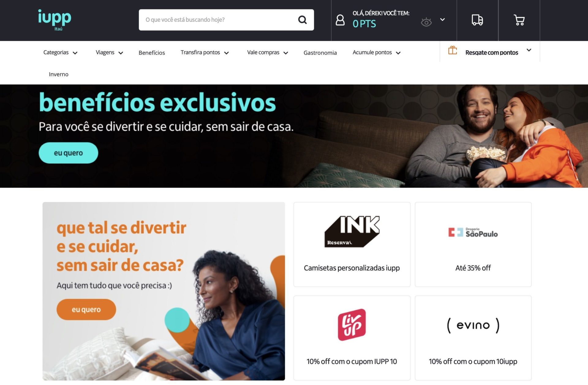
Task: Open the Drogaria São Paulo discount card
Action: tap(473, 244)
